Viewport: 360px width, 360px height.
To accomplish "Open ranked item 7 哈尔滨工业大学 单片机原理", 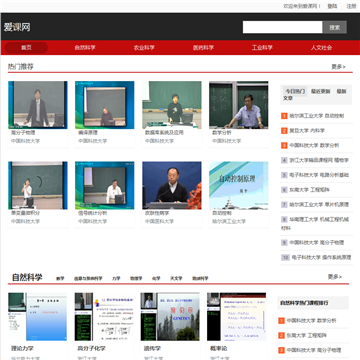I will coord(319,204).
